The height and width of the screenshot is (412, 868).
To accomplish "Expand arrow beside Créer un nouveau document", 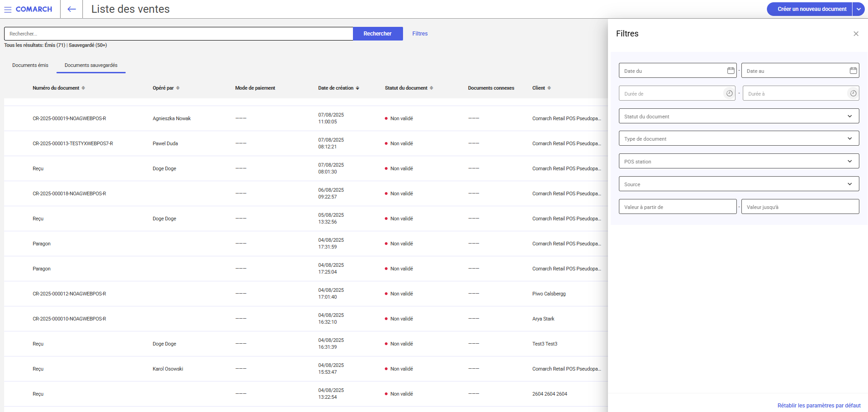I will click(x=858, y=9).
